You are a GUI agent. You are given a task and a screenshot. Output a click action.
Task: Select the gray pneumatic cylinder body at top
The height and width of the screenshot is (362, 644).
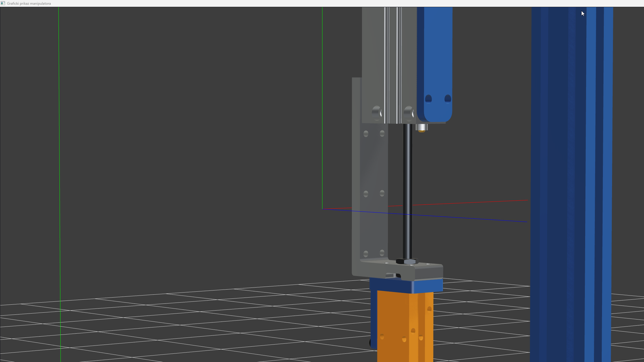pos(389,65)
